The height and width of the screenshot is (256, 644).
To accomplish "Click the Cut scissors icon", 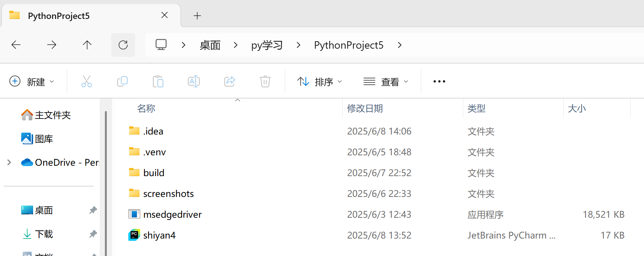I will pyautogui.click(x=86, y=81).
